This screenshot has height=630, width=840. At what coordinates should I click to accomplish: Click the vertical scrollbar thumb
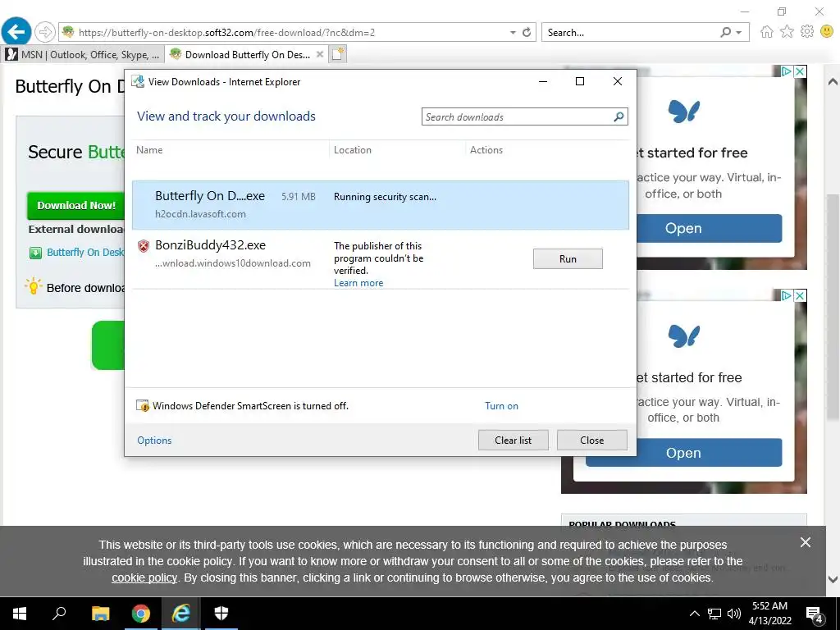point(833,307)
